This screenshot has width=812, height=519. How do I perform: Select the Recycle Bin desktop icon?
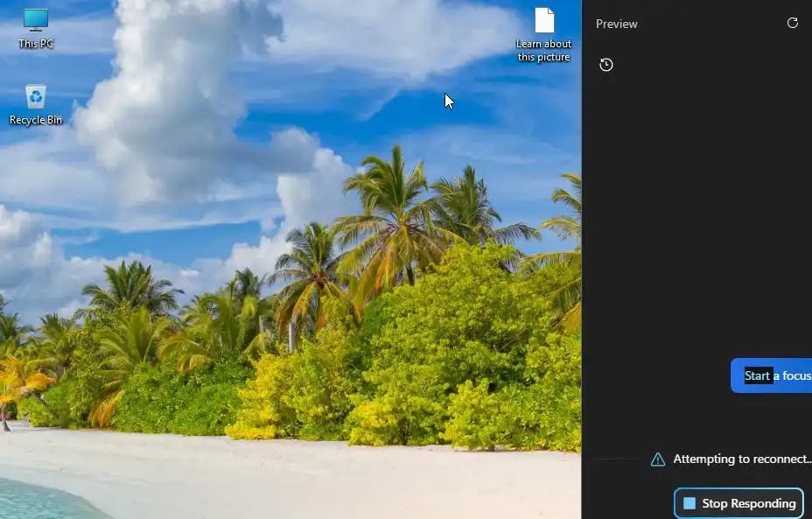(x=36, y=105)
